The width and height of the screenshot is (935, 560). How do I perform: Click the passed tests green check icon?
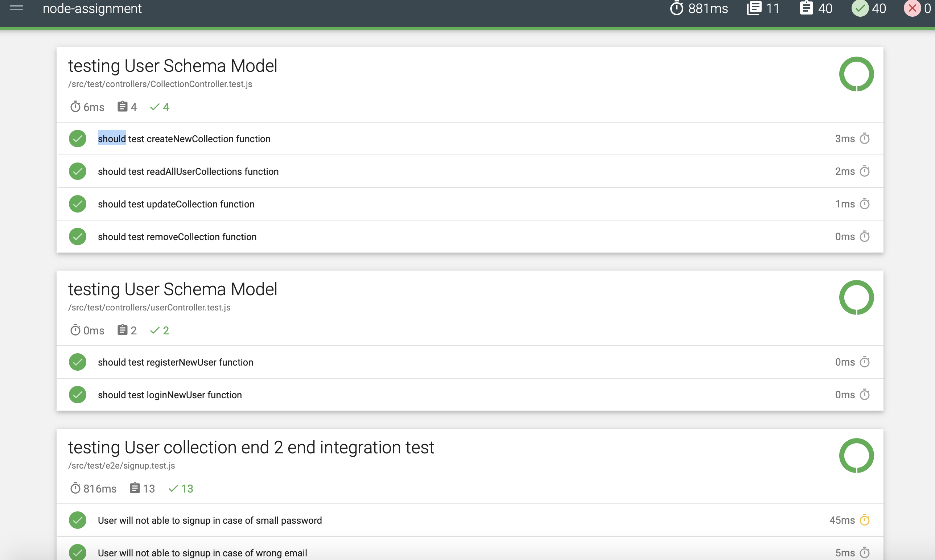(860, 8)
